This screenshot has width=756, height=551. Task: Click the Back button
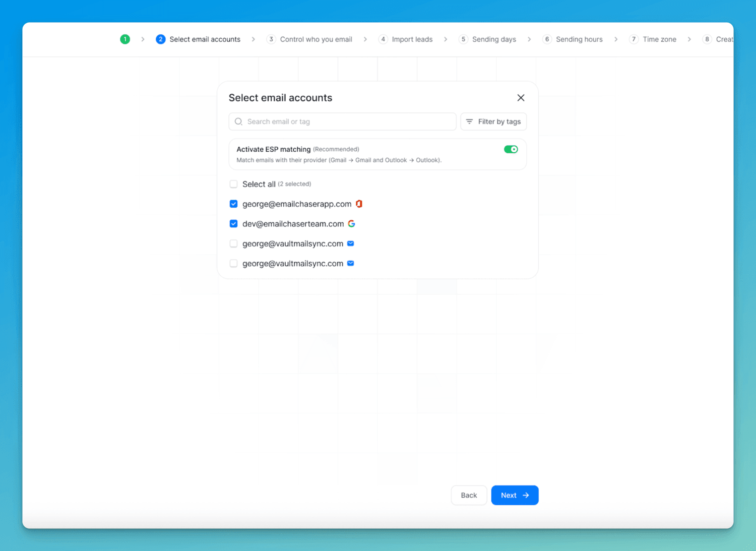tap(469, 495)
